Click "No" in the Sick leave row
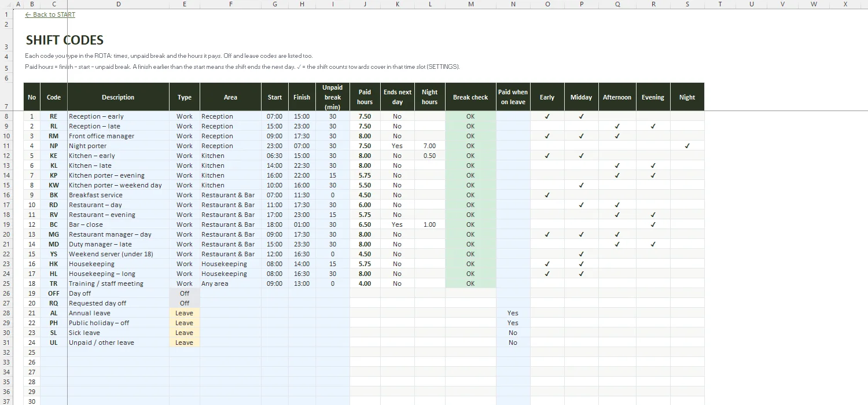The width and height of the screenshot is (868, 405). 513,333
